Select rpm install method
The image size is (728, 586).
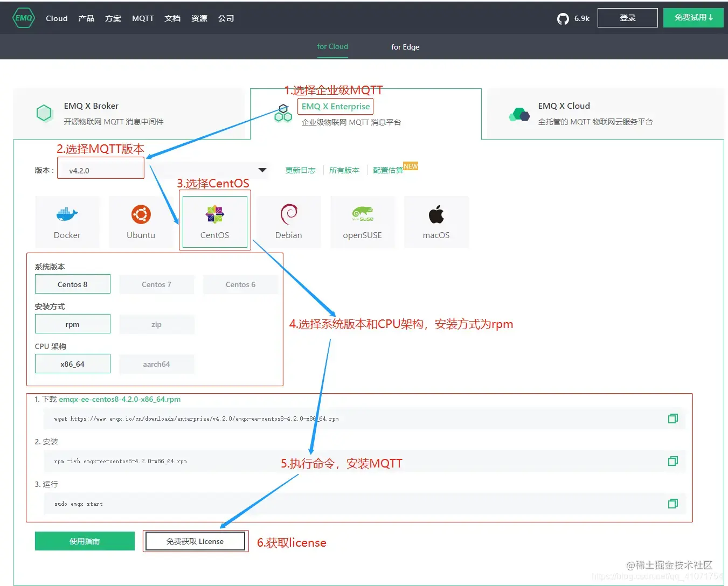[73, 324]
